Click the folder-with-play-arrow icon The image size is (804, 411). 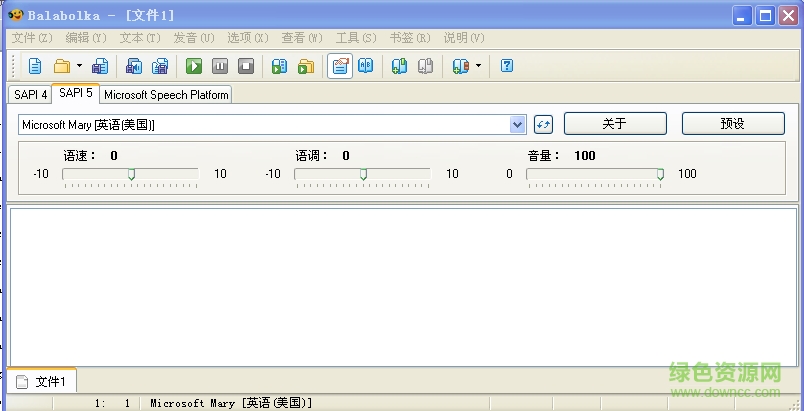(x=306, y=66)
